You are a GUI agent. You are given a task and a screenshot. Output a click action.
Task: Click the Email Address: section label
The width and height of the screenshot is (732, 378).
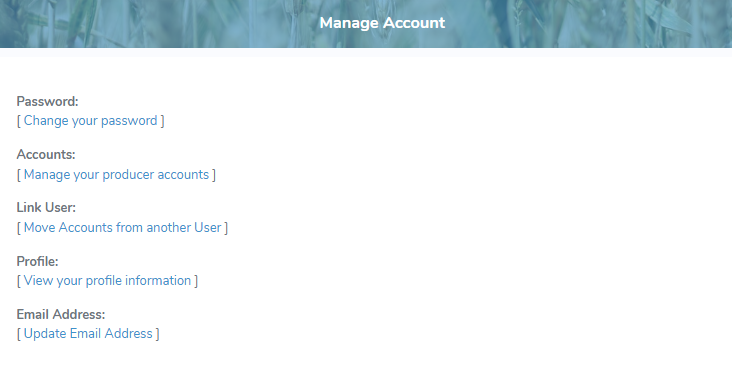61,315
